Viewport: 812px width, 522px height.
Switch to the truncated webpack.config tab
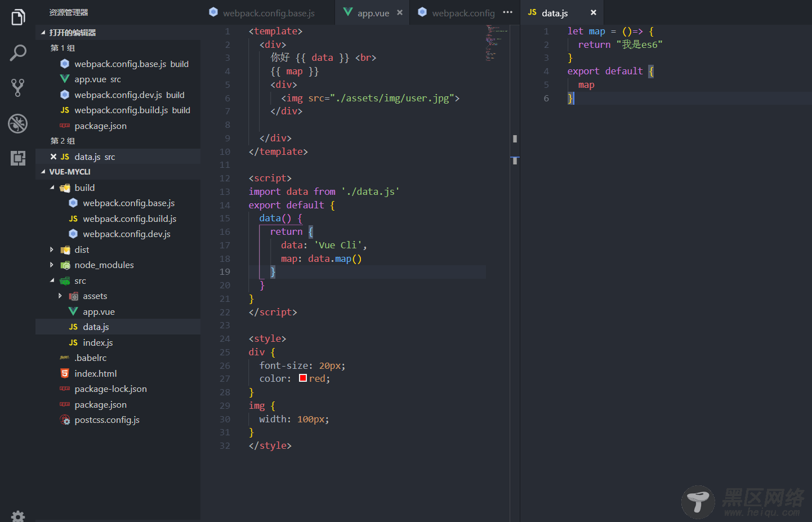[457, 12]
